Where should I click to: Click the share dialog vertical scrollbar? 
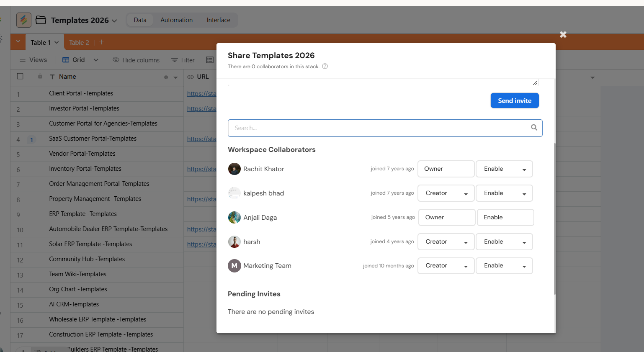click(555, 218)
